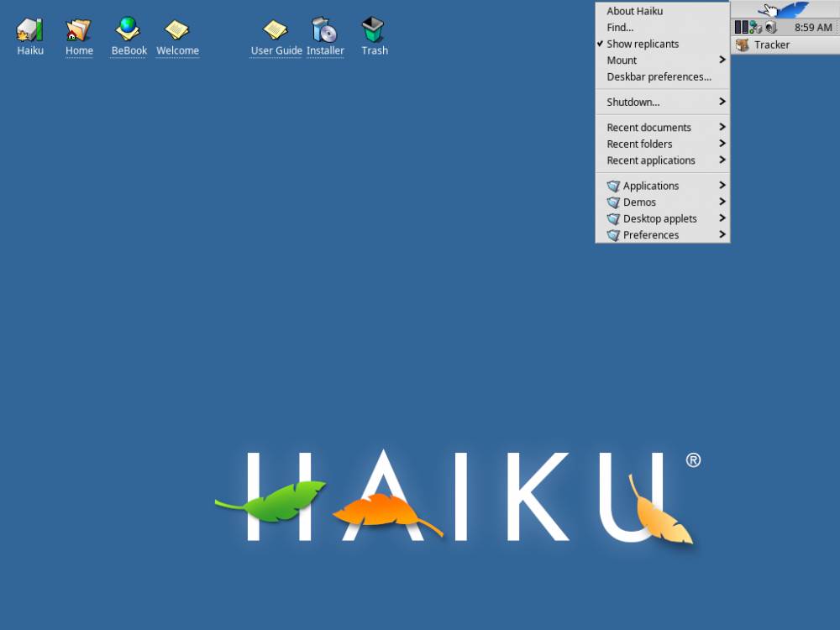The height and width of the screenshot is (630, 840).
Task: Expand the Applications folder submenu
Action: pyautogui.click(x=663, y=186)
